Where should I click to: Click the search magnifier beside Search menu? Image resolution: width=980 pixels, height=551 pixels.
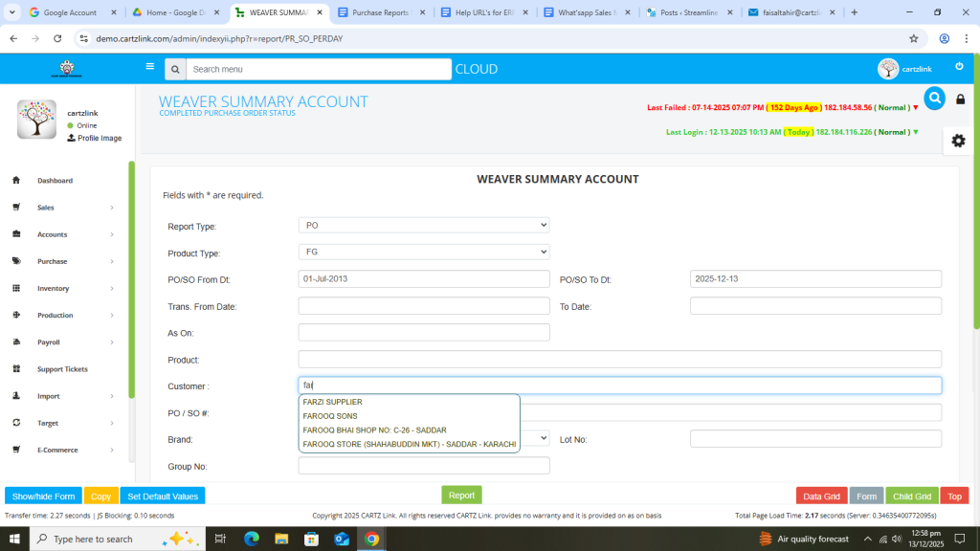[174, 69]
